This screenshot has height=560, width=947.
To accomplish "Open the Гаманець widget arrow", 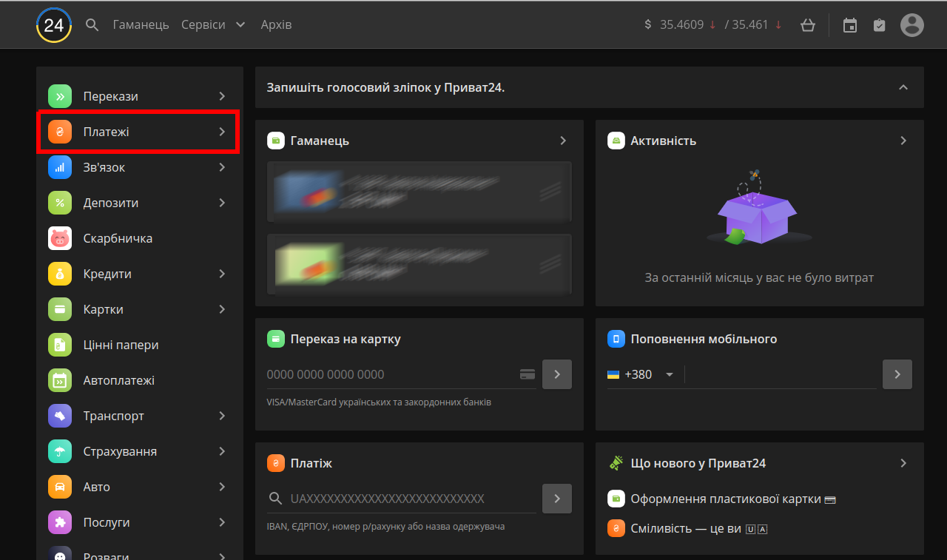I will (563, 141).
